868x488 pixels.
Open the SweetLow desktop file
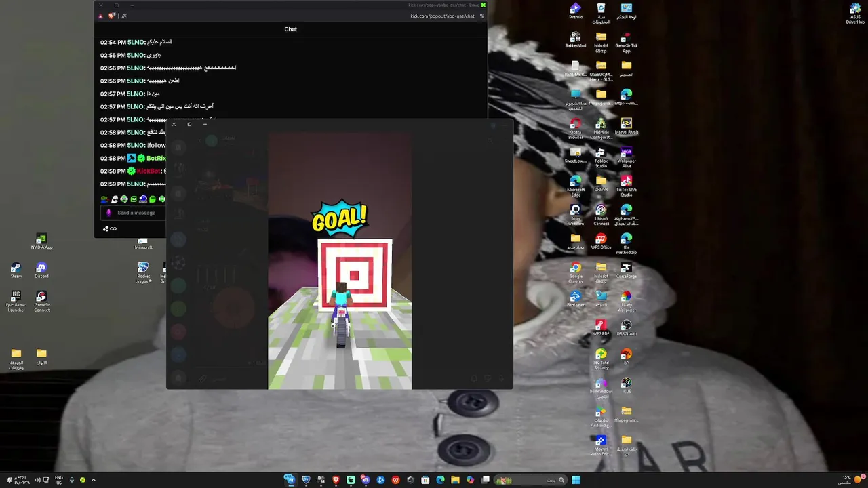point(576,155)
